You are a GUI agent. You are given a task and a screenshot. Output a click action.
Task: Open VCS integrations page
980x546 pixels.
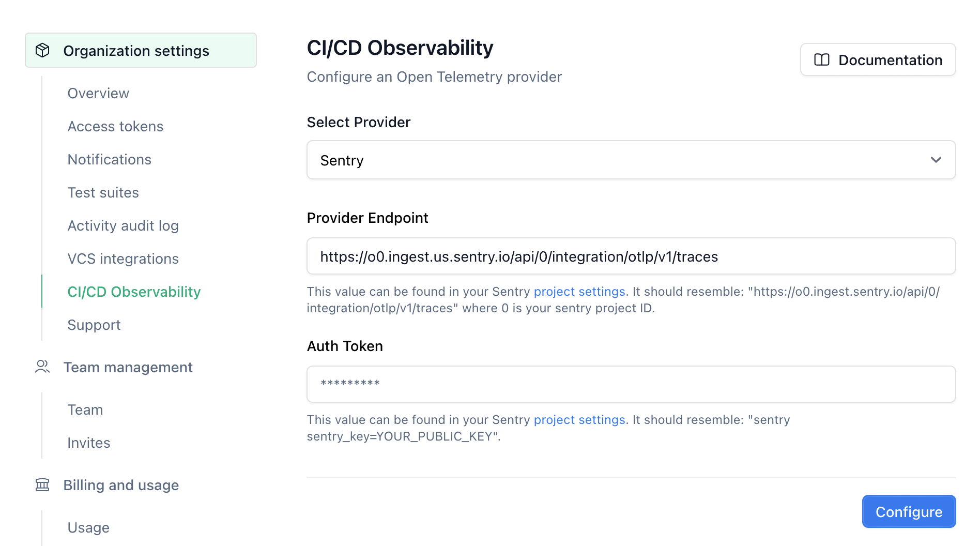[x=123, y=259]
